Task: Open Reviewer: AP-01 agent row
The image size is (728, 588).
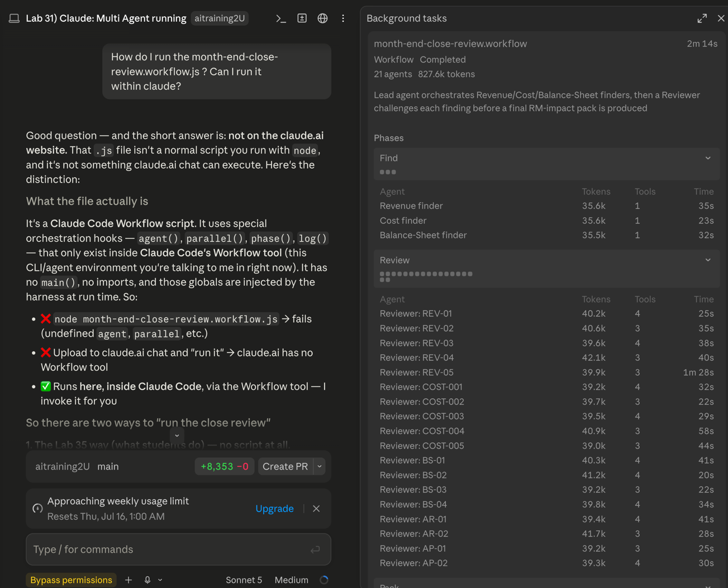Action: click(546, 548)
